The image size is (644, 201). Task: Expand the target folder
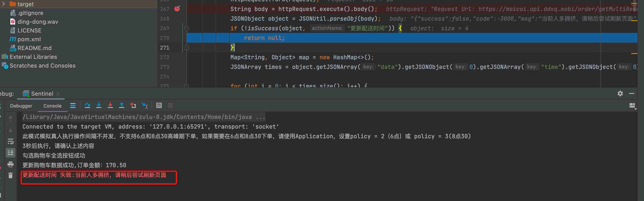pos(4,4)
